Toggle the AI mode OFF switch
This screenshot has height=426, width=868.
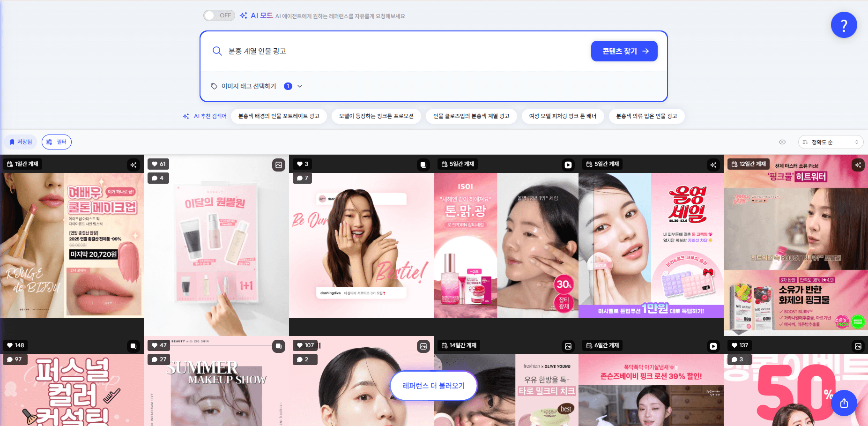[219, 15]
